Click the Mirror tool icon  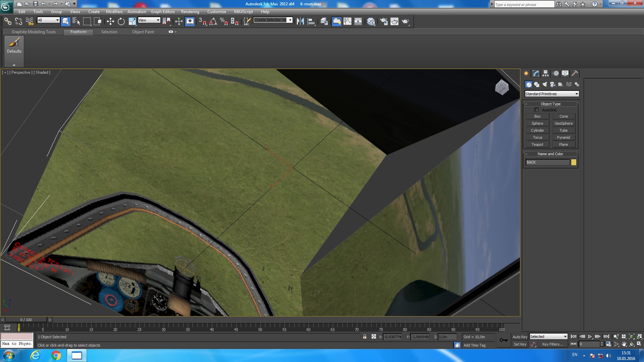300,21
